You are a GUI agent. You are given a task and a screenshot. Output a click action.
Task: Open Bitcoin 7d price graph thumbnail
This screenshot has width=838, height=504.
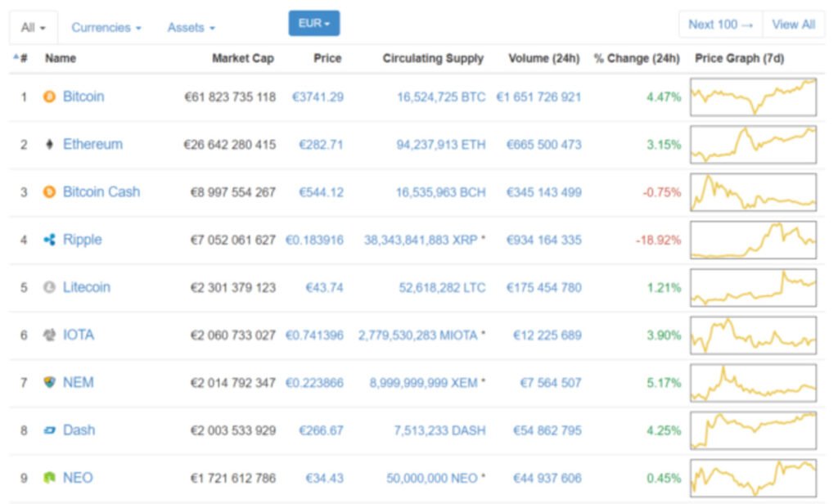click(753, 97)
